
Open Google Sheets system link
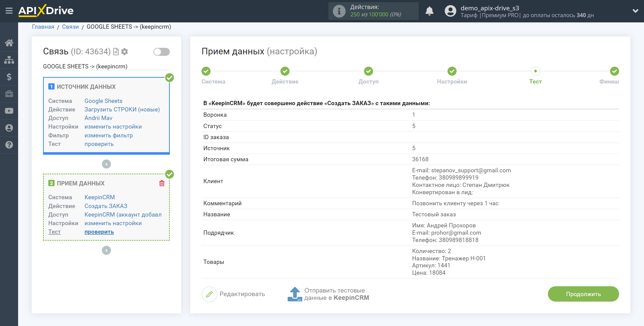(103, 101)
